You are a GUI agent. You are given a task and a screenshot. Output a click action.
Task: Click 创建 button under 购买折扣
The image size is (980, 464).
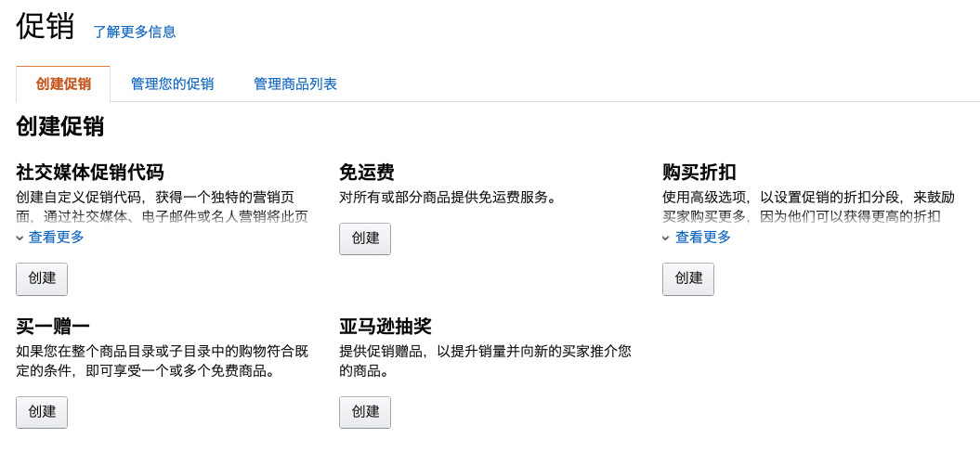click(x=688, y=278)
